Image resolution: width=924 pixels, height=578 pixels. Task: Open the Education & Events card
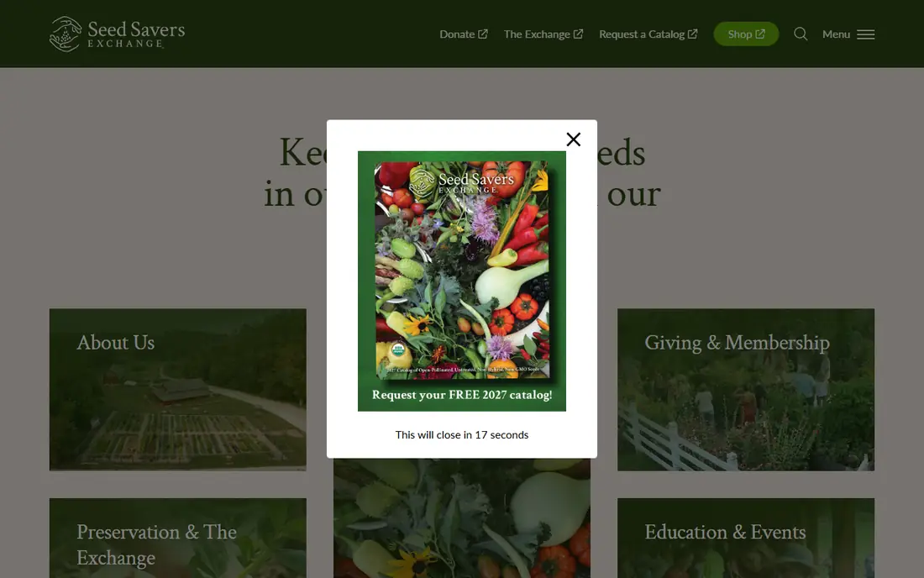point(746,538)
